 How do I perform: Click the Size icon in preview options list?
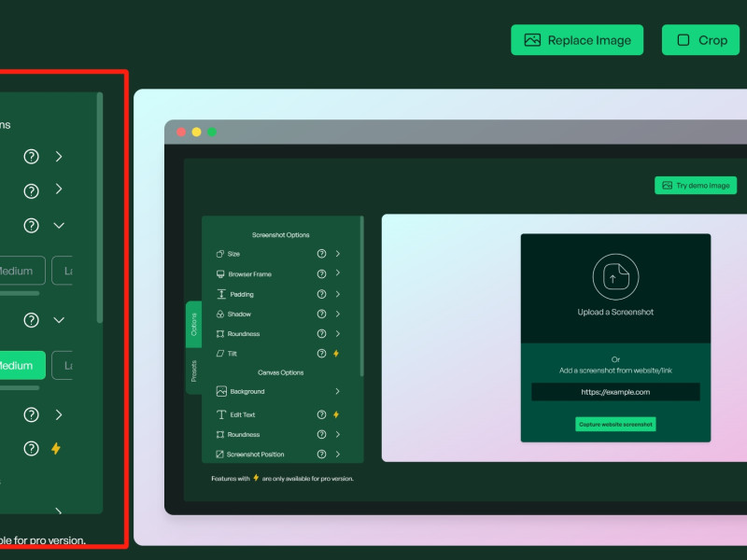coord(220,254)
